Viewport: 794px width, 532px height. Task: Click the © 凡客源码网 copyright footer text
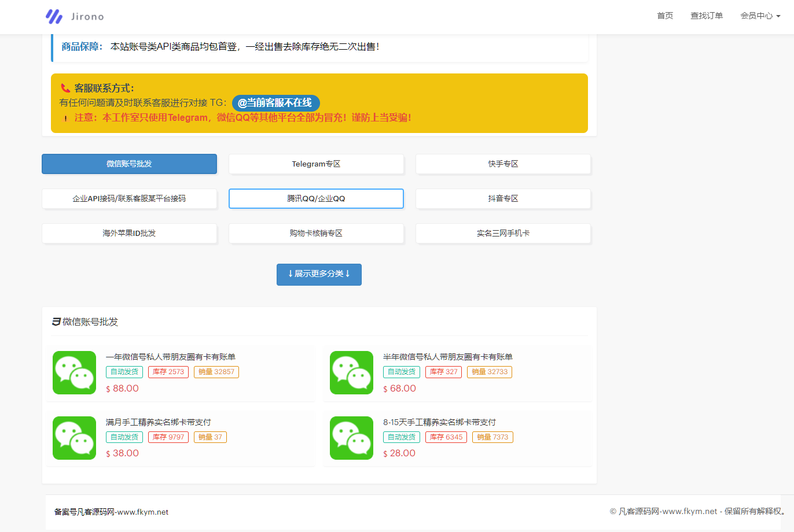point(697,511)
